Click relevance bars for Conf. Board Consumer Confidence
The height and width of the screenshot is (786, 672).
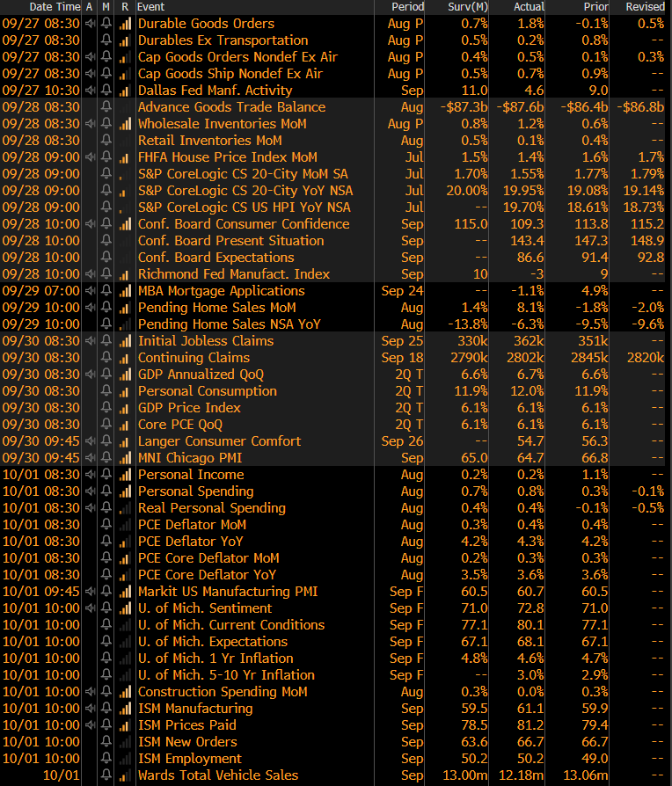click(124, 224)
